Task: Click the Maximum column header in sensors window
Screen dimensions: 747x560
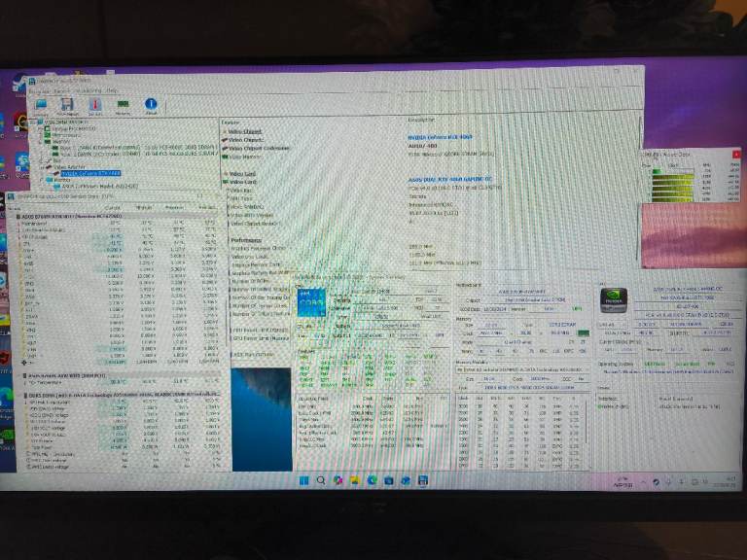Action: [174, 208]
